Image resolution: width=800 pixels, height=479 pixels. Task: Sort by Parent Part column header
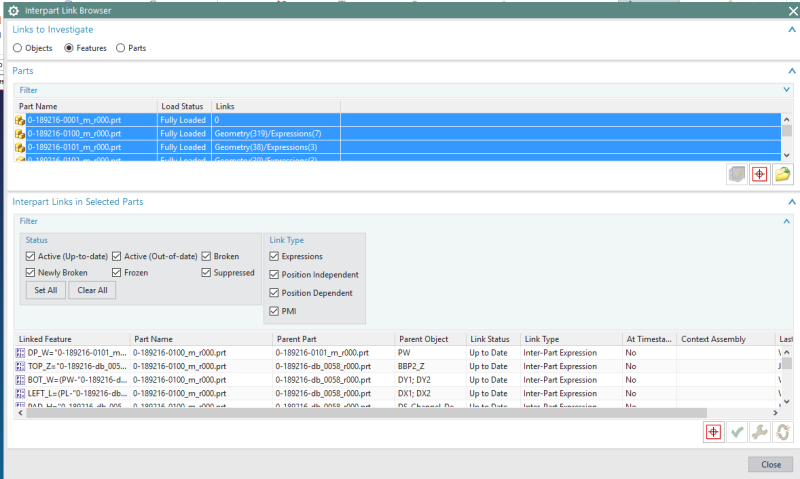[334, 339]
